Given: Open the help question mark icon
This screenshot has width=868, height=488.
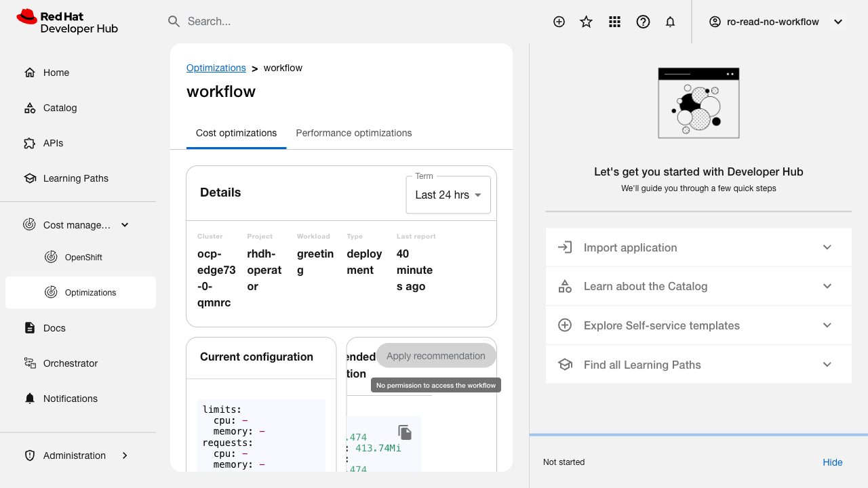Looking at the screenshot, I should point(644,22).
